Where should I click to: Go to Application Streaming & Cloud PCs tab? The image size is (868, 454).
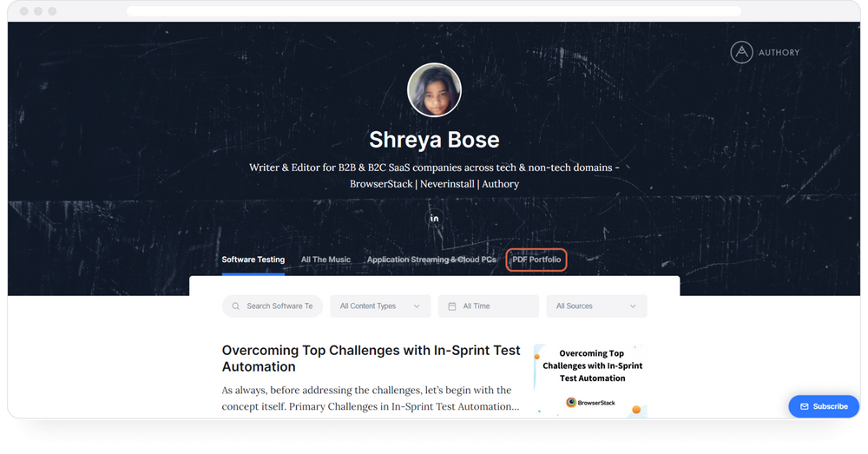(431, 260)
